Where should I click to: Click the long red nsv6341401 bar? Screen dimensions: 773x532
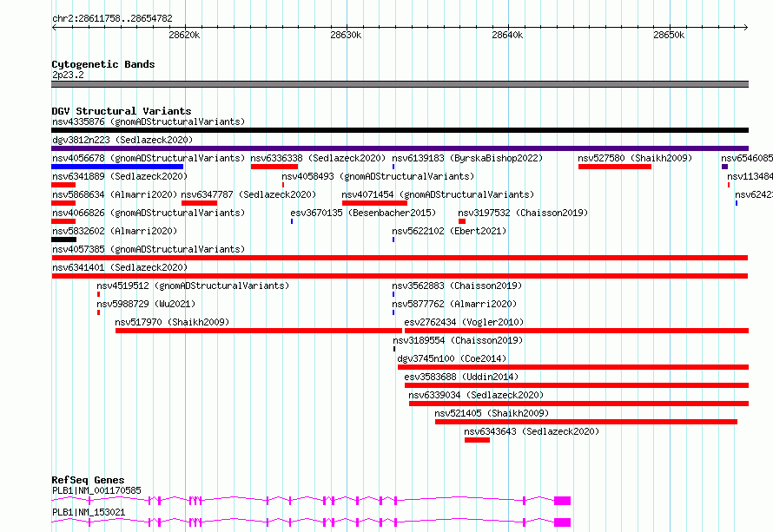click(400, 276)
